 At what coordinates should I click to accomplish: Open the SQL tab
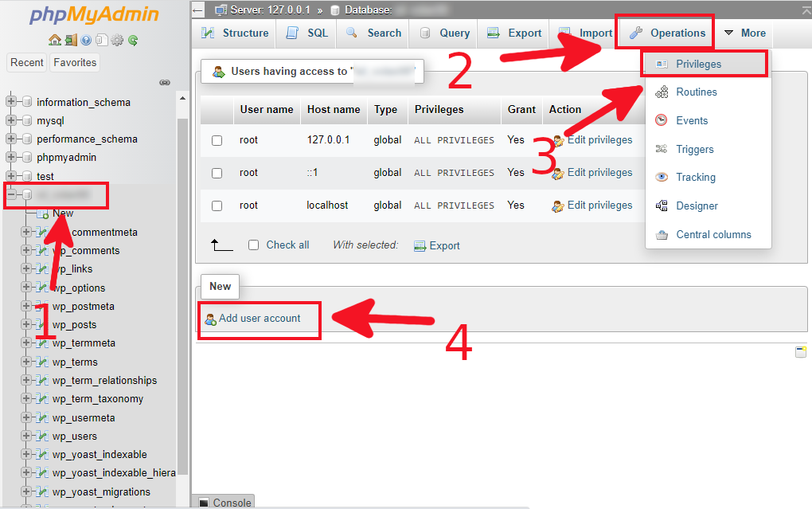click(306, 33)
